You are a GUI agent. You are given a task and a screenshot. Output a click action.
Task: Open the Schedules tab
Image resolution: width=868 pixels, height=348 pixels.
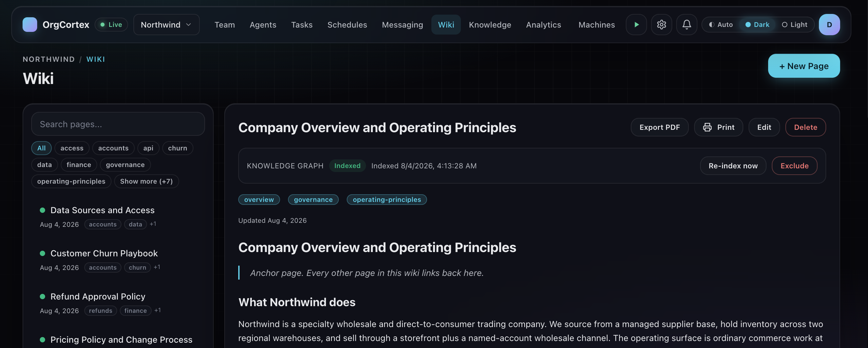[x=347, y=25]
